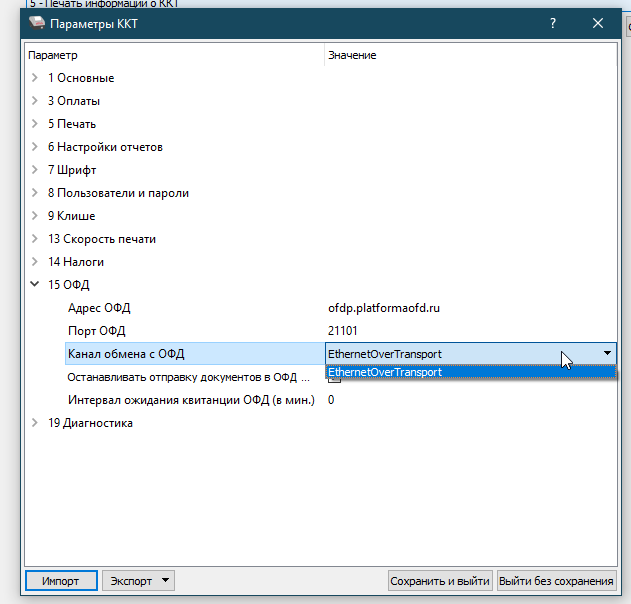This screenshot has width=631, height=604.
Task: Click the 'Значение' column header
Action: click(x=352, y=55)
